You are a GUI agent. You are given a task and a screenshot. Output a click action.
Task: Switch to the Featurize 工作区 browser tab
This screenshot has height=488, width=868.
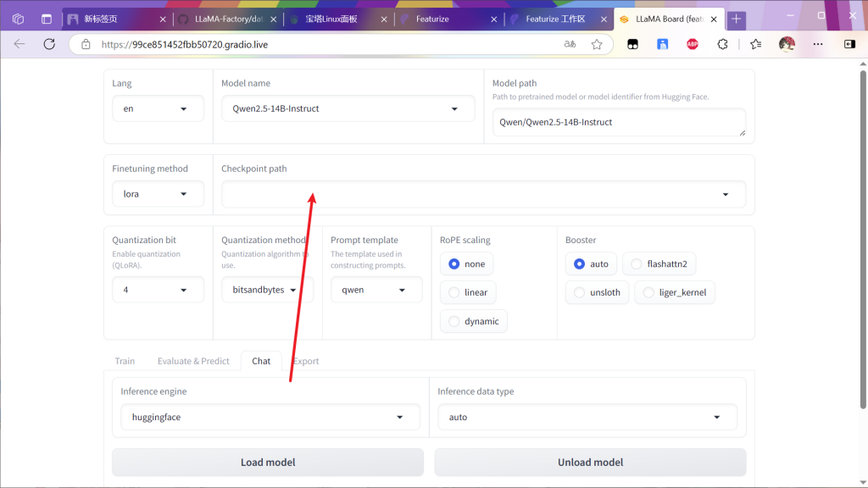[558, 19]
